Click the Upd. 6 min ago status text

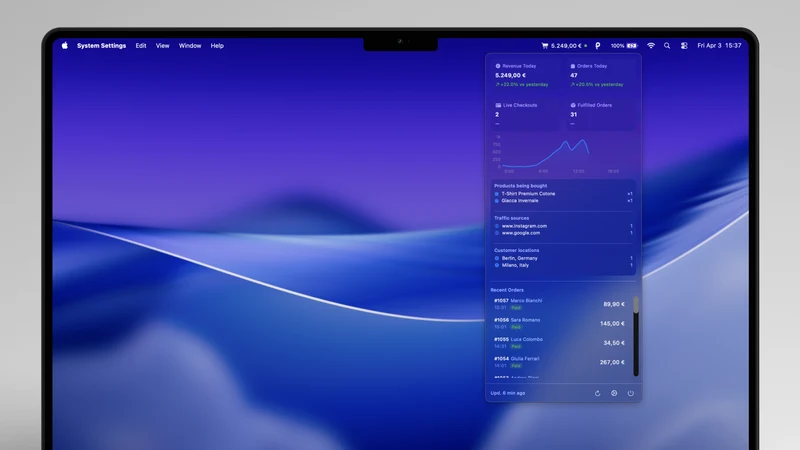click(x=508, y=393)
